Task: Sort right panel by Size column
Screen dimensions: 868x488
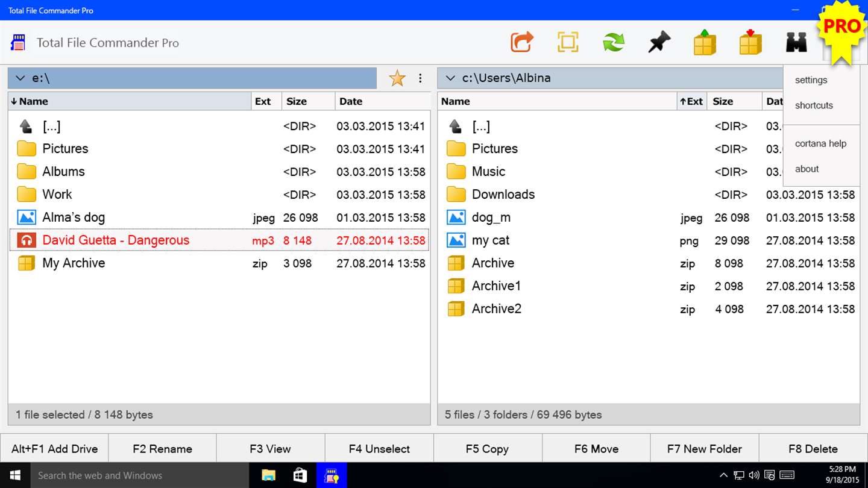Action: tap(734, 101)
